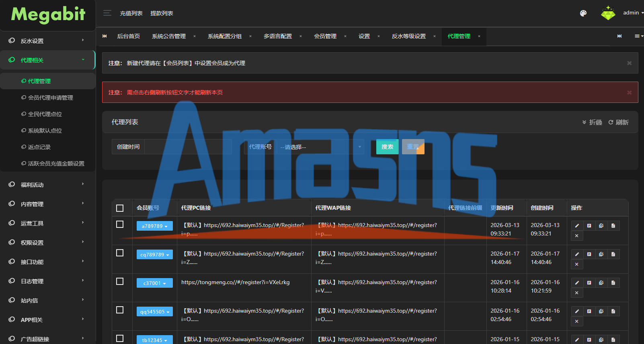Viewport: 644px width, 344px height.
Task: Expand the 福利活动 sidebar menu
Action: [47, 185]
